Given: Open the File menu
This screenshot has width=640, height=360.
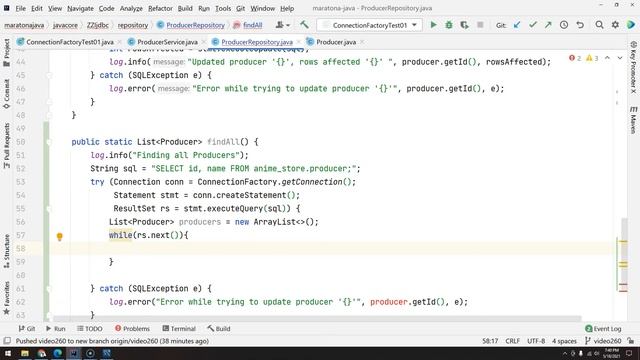Looking at the screenshot, I should pos(20,8).
